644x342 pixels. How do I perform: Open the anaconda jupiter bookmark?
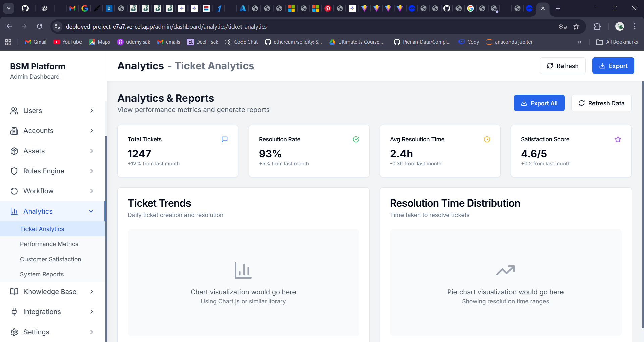[509, 42]
